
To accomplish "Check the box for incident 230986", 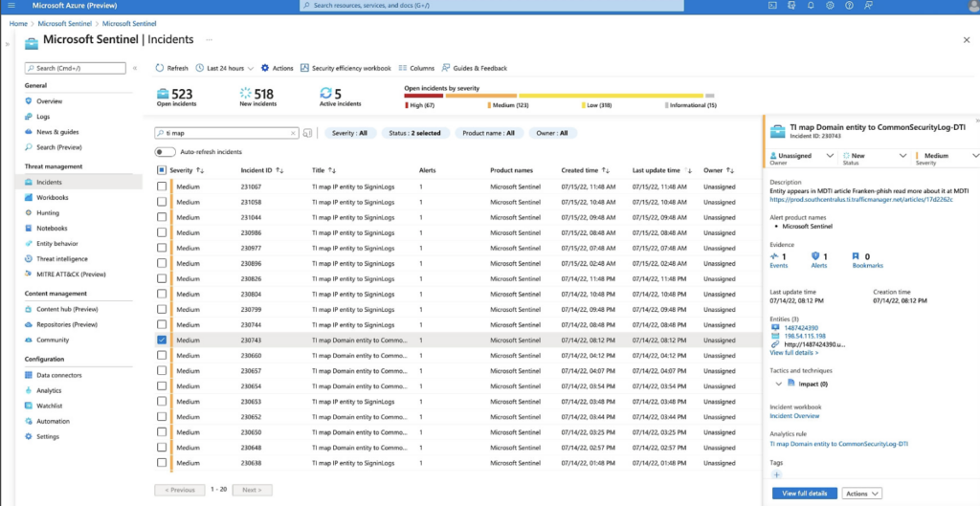I will coord(162,232).
